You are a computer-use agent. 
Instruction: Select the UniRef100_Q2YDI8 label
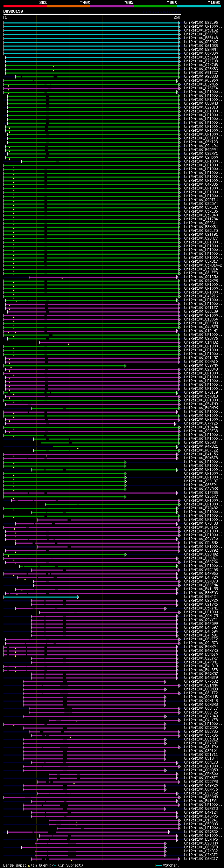(201, 108)
